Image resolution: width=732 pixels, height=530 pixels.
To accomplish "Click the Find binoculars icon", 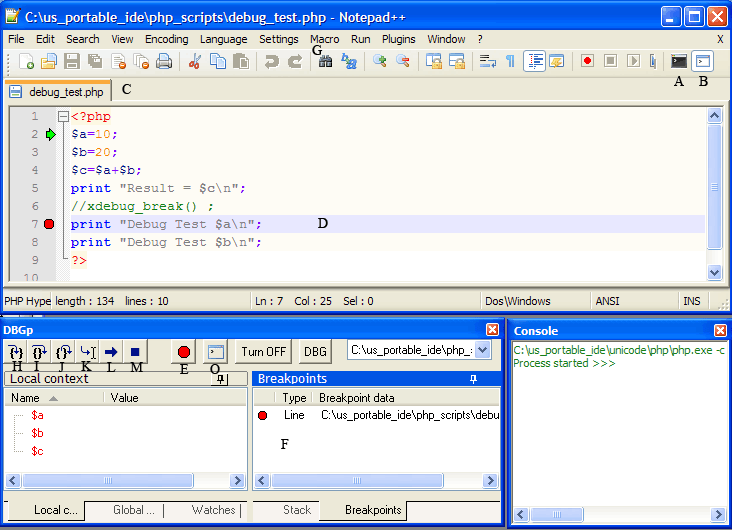I will click(x=325, y=61).
